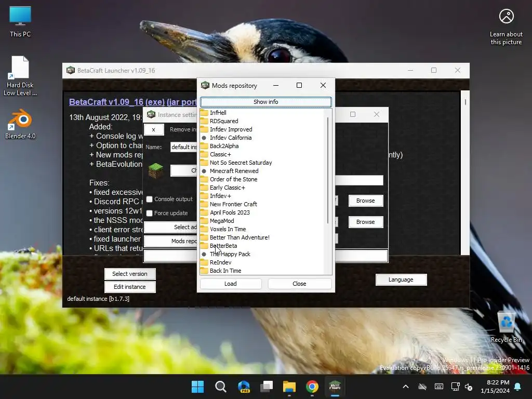Image resolution: width=532 pixels, height=399 pixels.
Task: Select the ReIndev folder
Action: (220, 262)
